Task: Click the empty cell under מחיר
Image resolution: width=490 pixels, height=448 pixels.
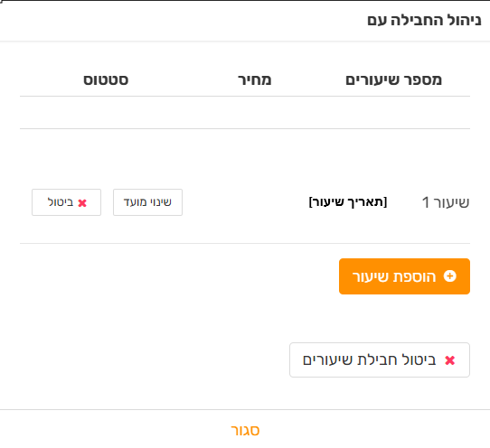Action: coord(255,112)
